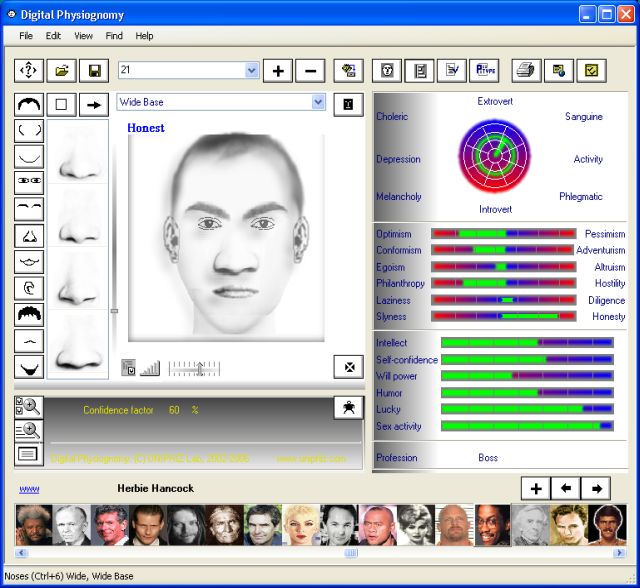Open the View menu

click(x=83, y=36)
